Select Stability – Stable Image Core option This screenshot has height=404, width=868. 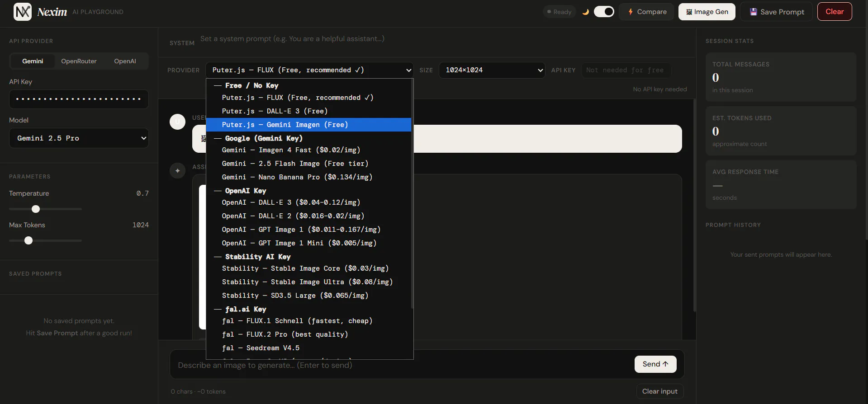308,268
